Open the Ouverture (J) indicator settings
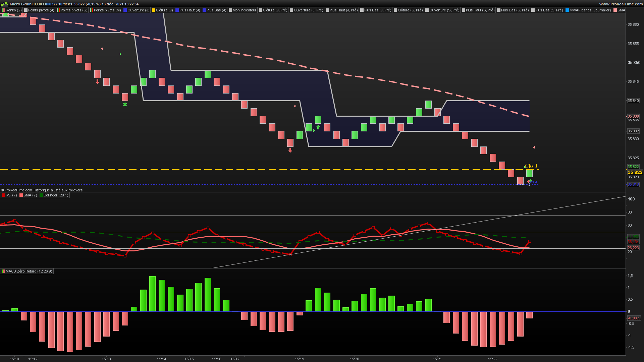The height and width of the screenshot is (362, 644). click(x=138, y=10)
